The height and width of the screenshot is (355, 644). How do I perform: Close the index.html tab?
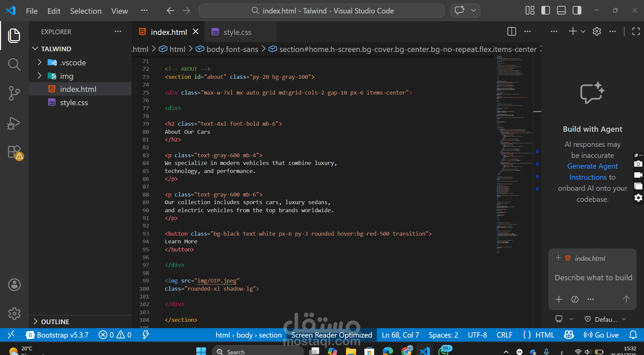tap(196, 32)
